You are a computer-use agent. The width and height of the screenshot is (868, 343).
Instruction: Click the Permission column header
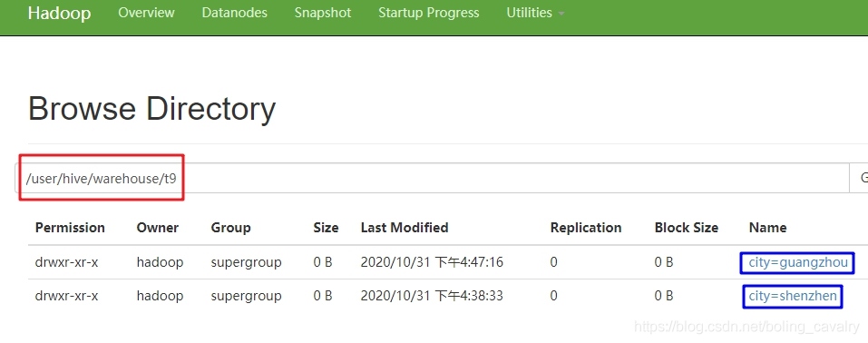click(x=70, y=228)
